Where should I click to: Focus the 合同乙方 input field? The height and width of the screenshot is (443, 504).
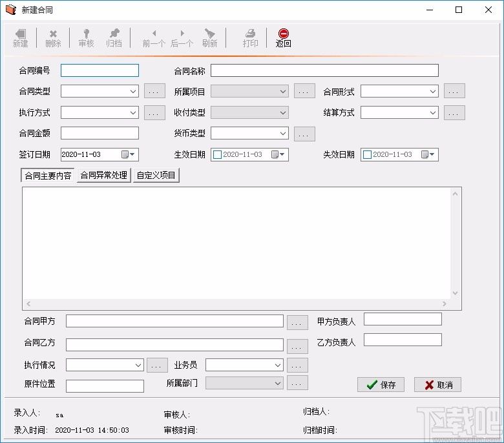tap(174, 345)
